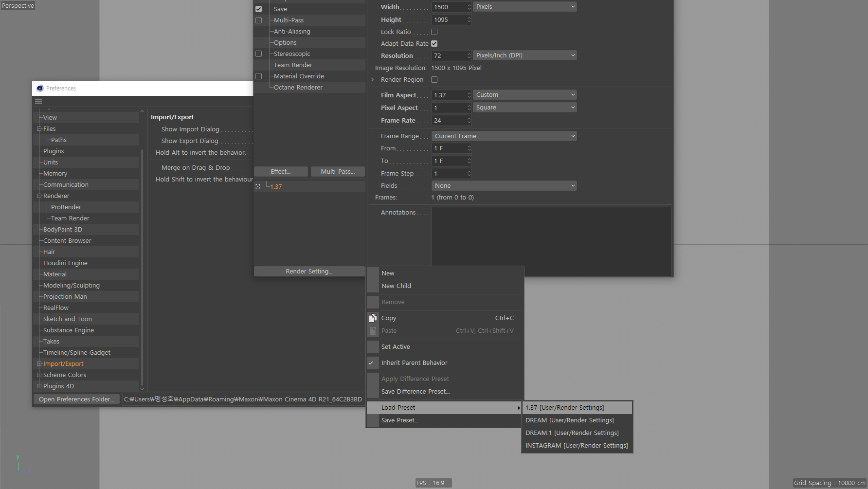This screenshot has height=489, width=868.
Task: Expand the Scheme Colors tree node
Action: [x=39, y=375]
